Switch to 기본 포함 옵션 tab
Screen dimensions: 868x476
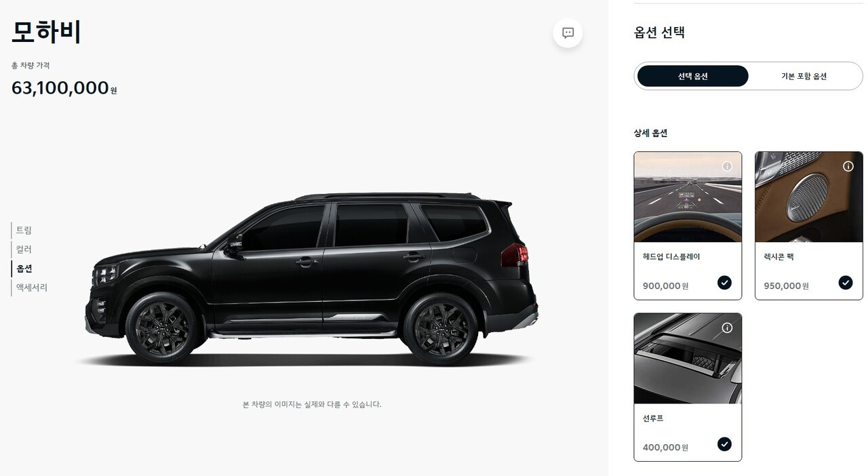point(804,76)
